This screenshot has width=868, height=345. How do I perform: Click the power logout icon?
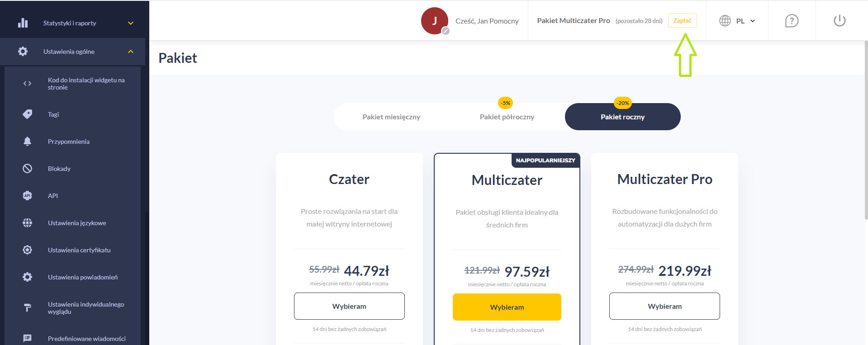840,21
